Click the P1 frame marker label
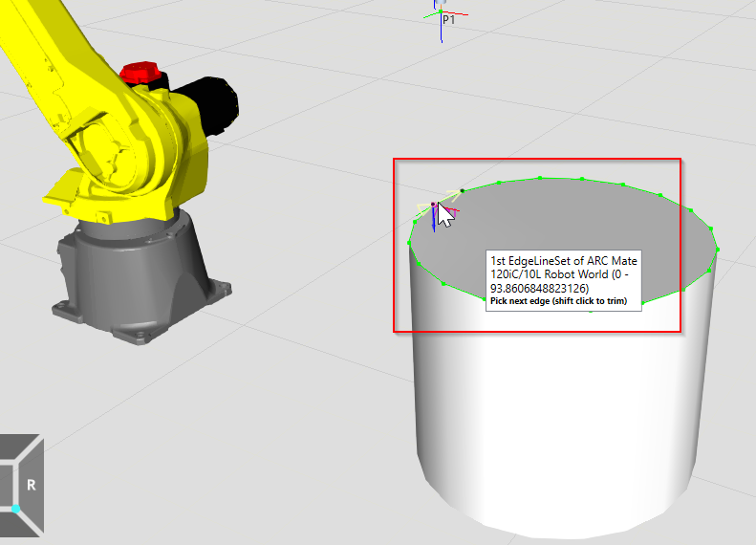Screen dimensions: 756x545 448,20
